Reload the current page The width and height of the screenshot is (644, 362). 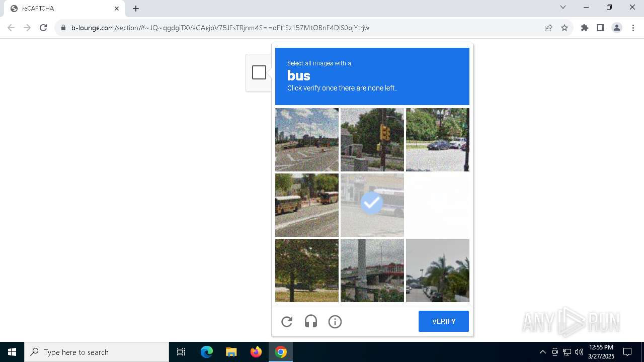tap(43, 28)
